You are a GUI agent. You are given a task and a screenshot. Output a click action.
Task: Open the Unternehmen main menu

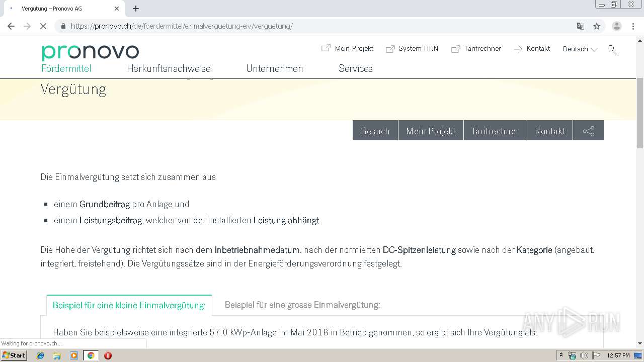(274, 69)
